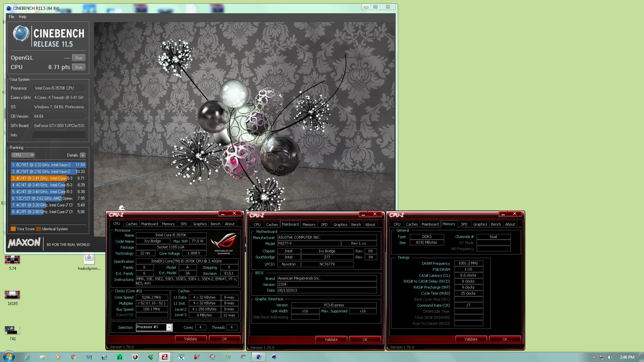Open SPD tab in Memory CPU-Z window

[464, 224]
